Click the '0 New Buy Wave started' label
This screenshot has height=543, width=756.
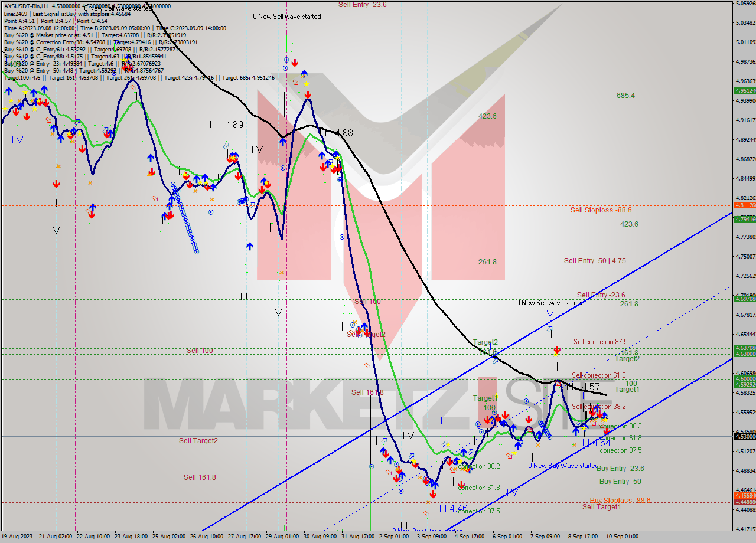tap(563, 466)
